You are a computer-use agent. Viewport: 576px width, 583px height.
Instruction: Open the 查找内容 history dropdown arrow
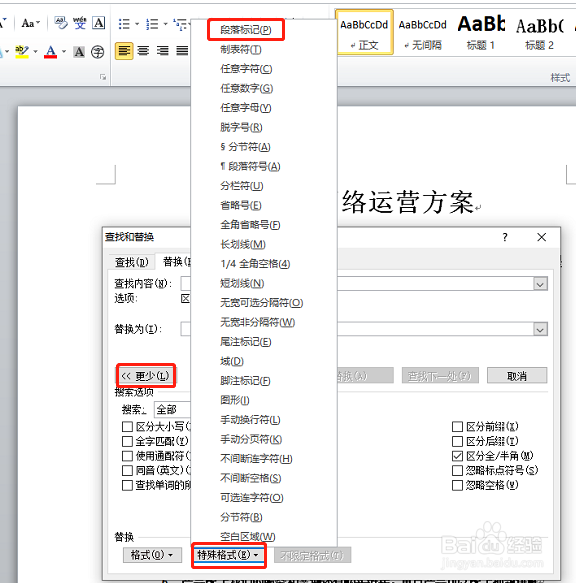540,284
